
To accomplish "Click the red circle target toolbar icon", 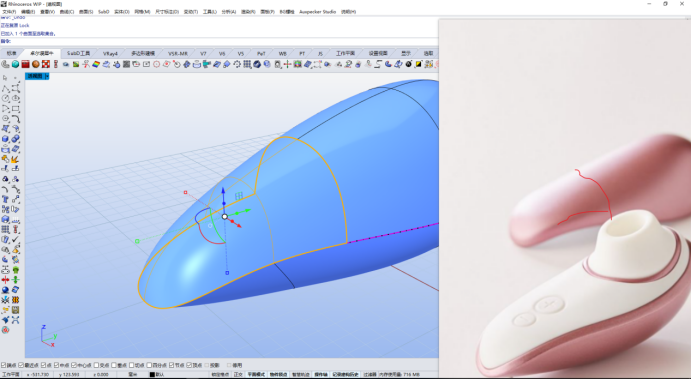I will 156,64.
